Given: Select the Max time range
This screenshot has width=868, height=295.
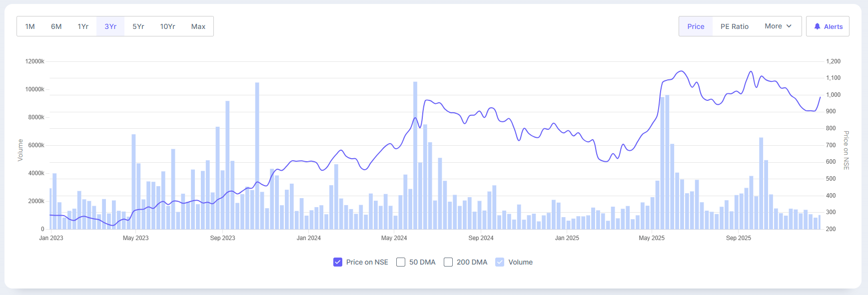Looking at the screenshot, I should coord(198,26).
